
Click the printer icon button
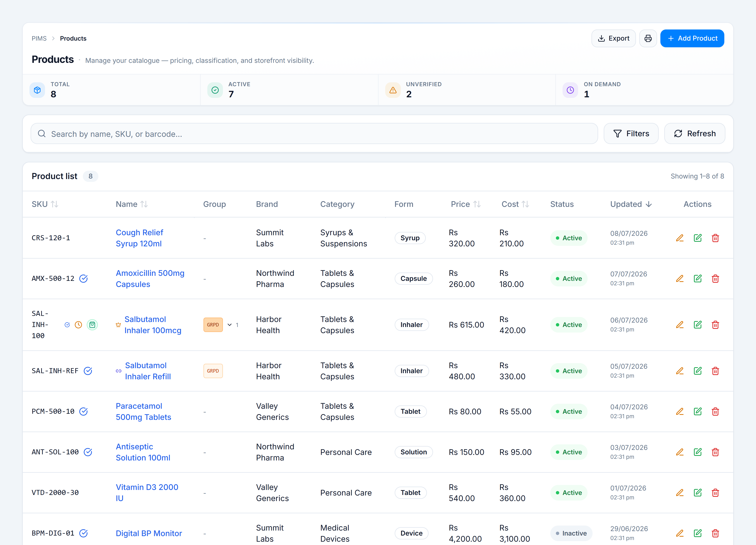click(x=648, y=38)
